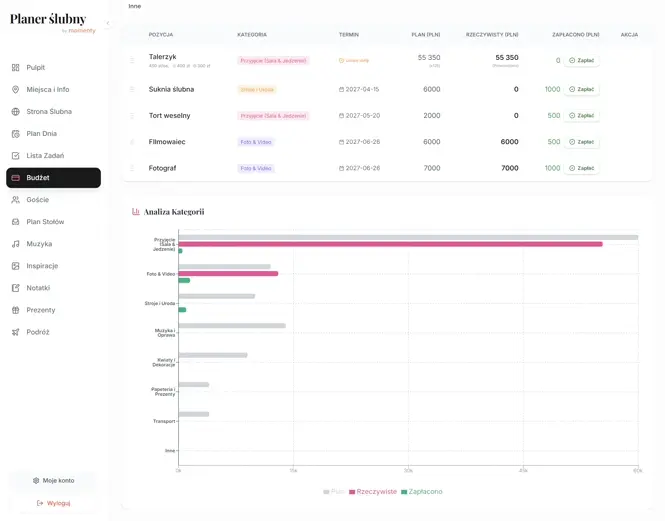Toggle Rzeczywiste series in chart legend
Image resolution: width=665 pixels, height=521 pixels.
coord(372,492)
